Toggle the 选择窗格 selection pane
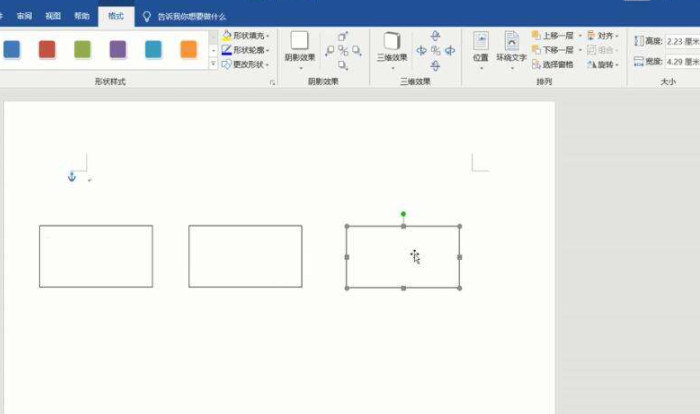The height and width of the screenshot is (414, 700). tap(555, 64)
